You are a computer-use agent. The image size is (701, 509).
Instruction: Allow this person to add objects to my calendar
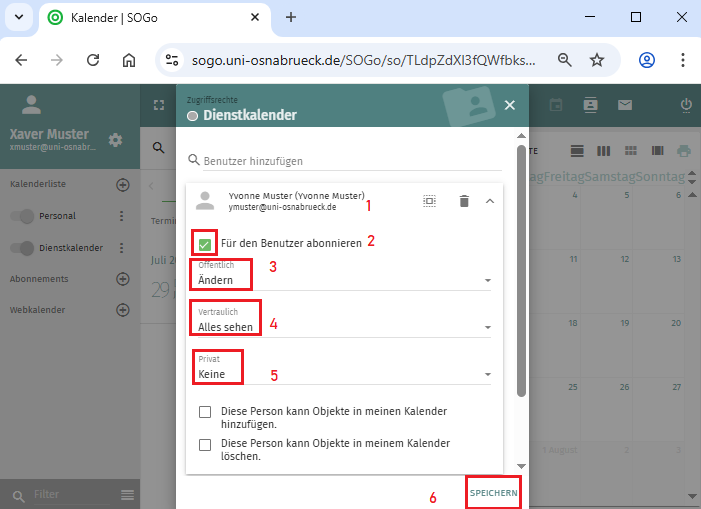[x=205, y=412]
